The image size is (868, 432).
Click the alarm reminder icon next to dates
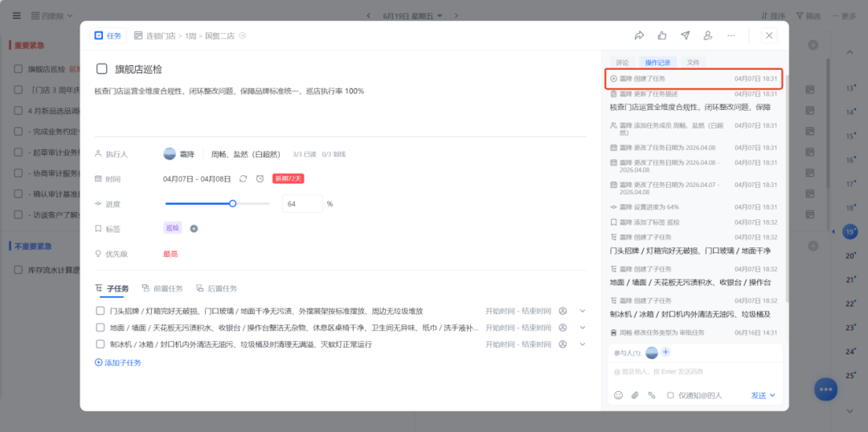pos(260,179)
